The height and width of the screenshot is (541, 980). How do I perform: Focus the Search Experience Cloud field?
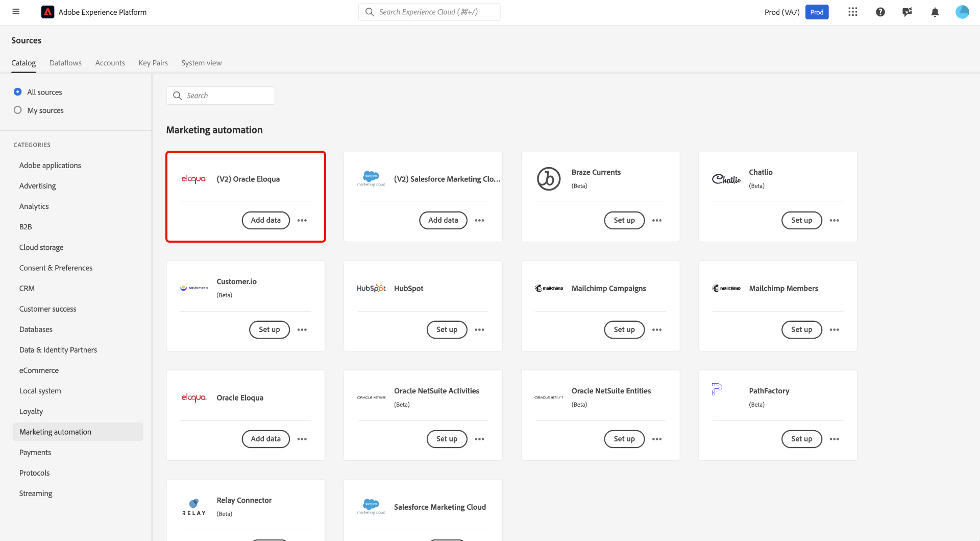click(x=429, y=12)
